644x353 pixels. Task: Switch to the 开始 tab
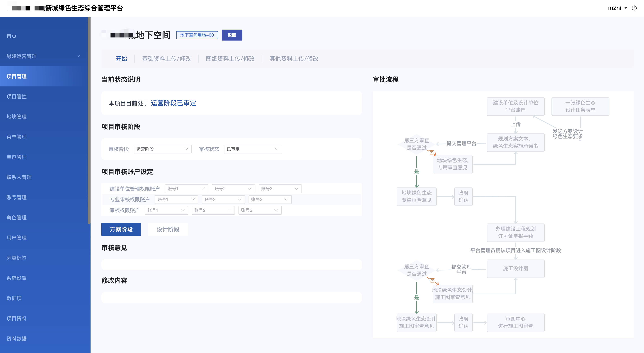point(121,59)
